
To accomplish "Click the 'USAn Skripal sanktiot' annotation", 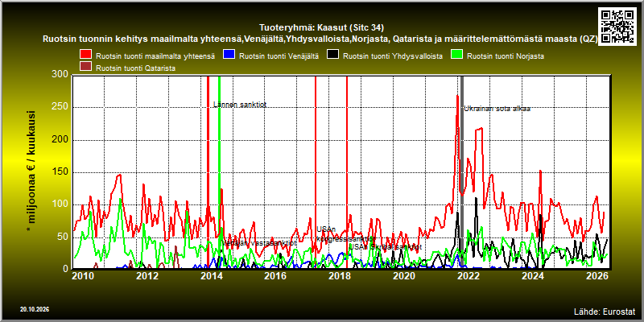I will click(385, 247).
